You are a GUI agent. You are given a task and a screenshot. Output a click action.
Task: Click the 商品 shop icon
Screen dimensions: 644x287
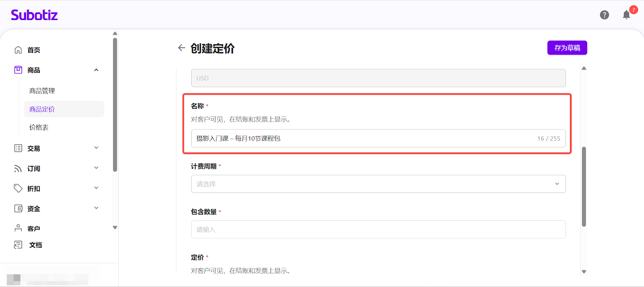pyautogui.click(x=18, y=70)
